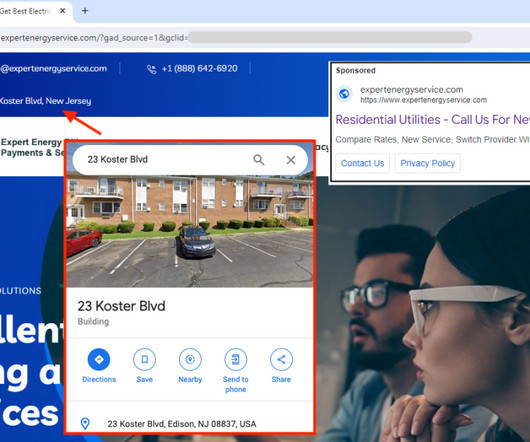
Task: Click the expertenergyservice.com email link in header
Action: 53,69
